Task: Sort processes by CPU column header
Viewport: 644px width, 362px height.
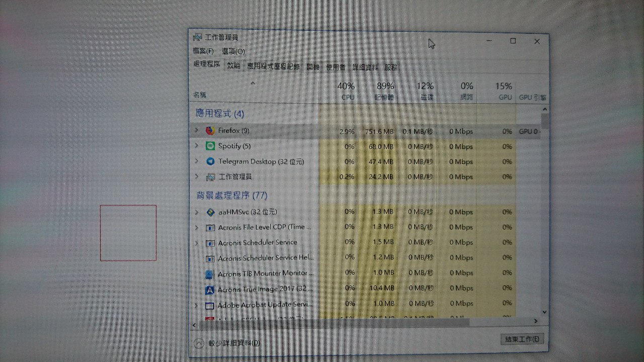Action: pos(346,91)
